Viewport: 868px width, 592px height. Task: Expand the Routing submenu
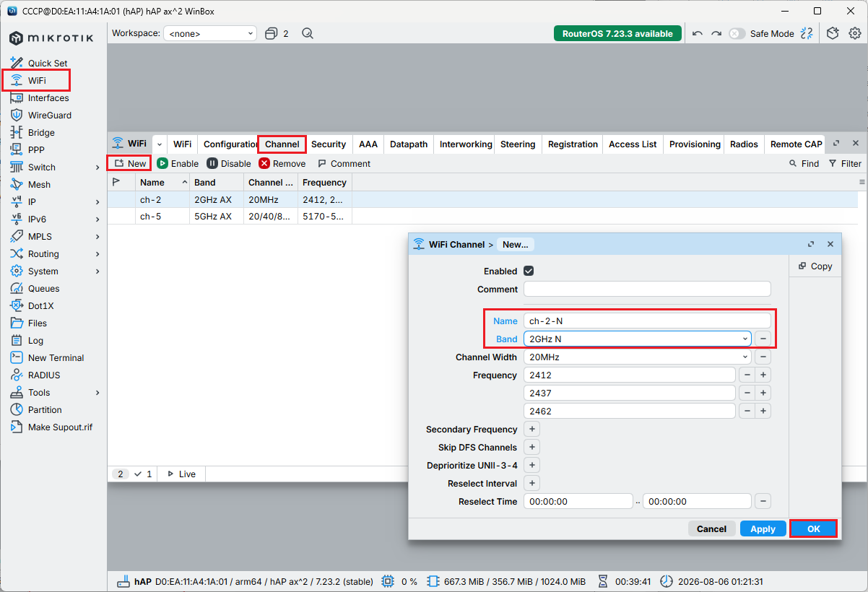[97, 254]
